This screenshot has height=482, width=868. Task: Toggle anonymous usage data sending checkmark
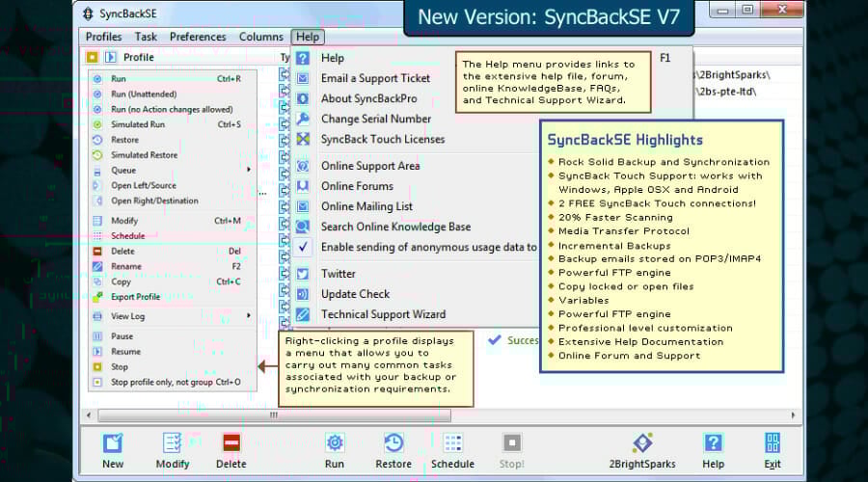[x=303, y=248]
